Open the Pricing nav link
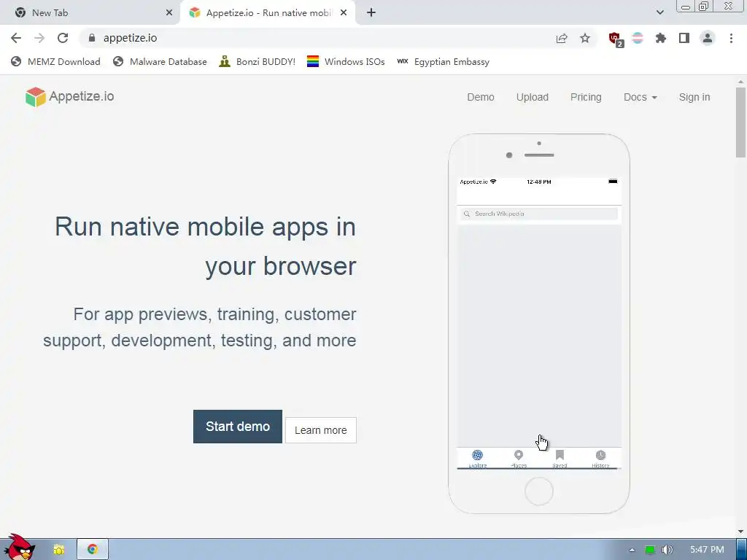 pos(586,97)
